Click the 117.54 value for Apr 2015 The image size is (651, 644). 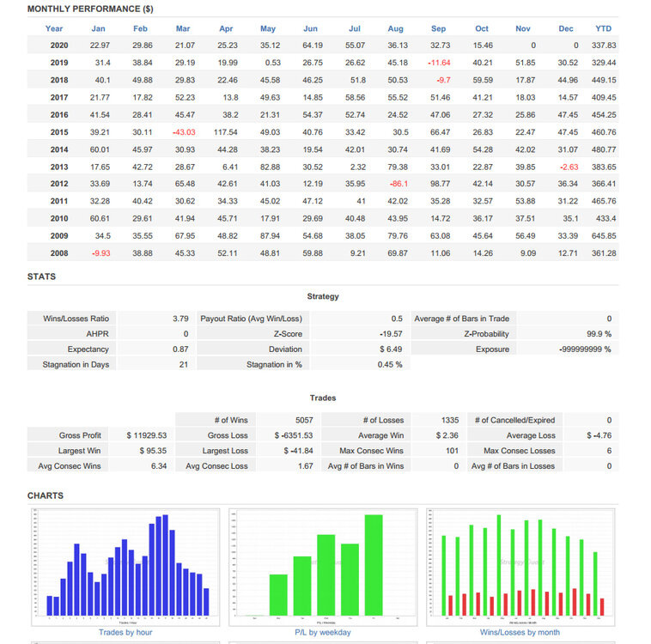(x=225, y=132)
